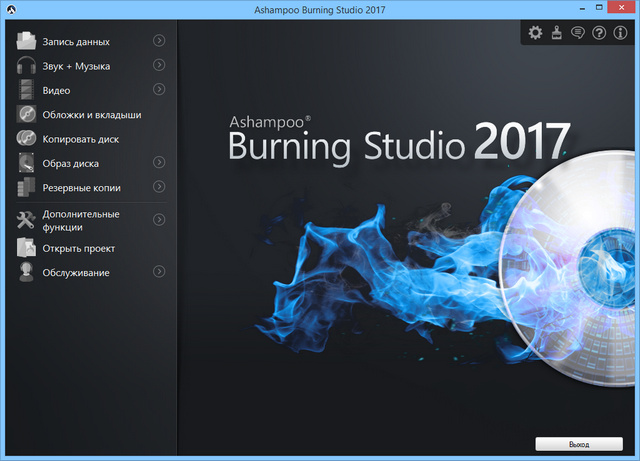The height and width of the screenshot is (461, 640).
Task: Select Копировать диск menu item
Action: [x=80, y=139]
